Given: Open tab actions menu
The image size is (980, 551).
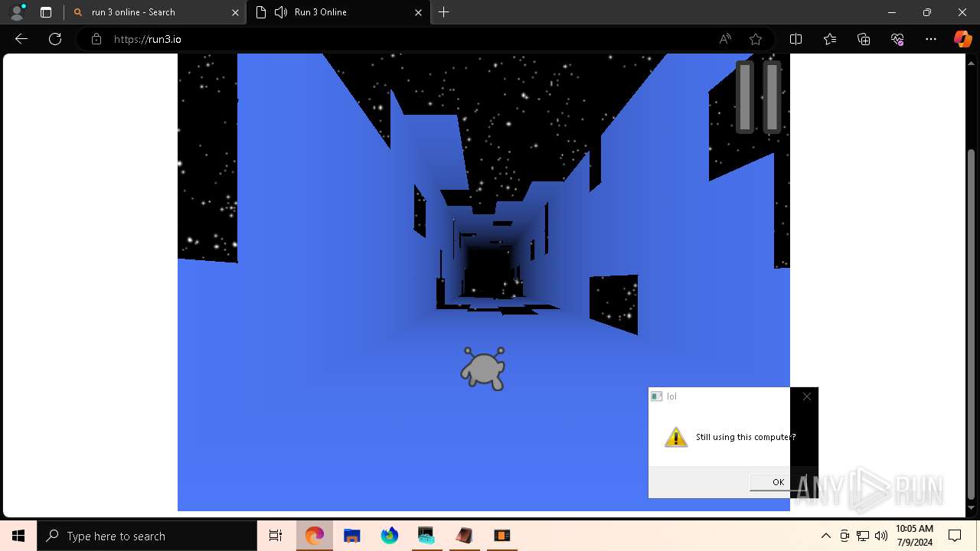Looking at the screenshot, I should 46,12.
